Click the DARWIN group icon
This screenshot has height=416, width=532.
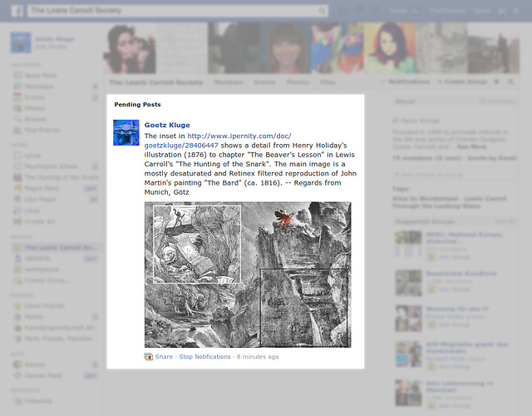pyautogui.click(x=17, y=259)
